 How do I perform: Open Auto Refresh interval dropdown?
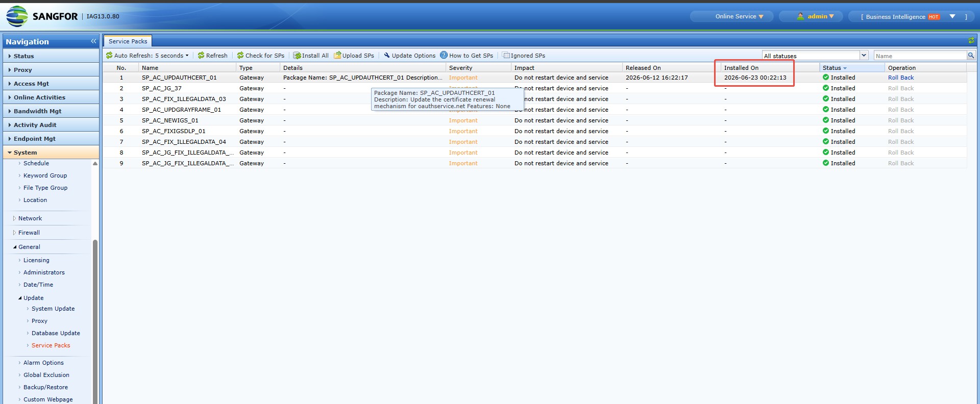(147, 56)
